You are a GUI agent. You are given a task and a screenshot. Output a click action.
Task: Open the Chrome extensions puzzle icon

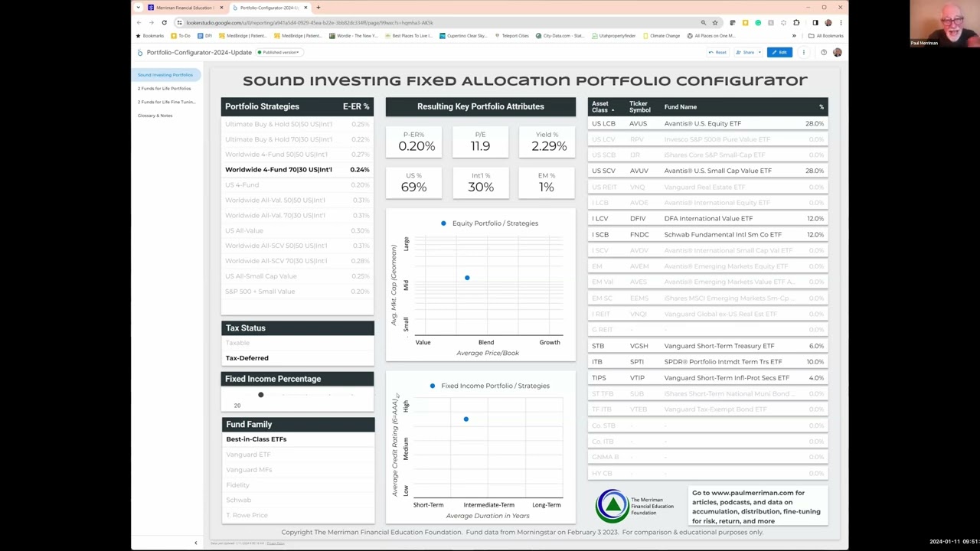tap(796, 23)
